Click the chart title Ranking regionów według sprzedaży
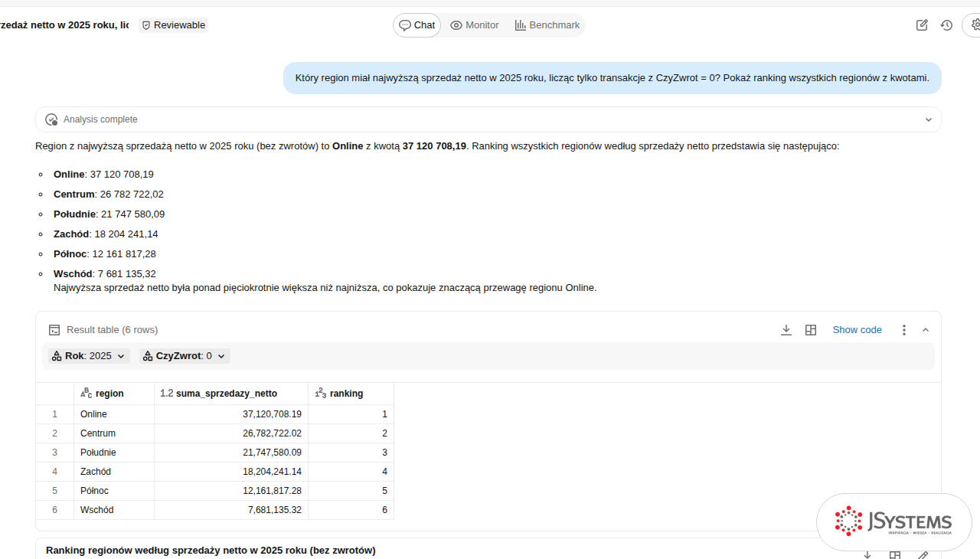Screen dimensions: 980x559 tap(211, 551)
